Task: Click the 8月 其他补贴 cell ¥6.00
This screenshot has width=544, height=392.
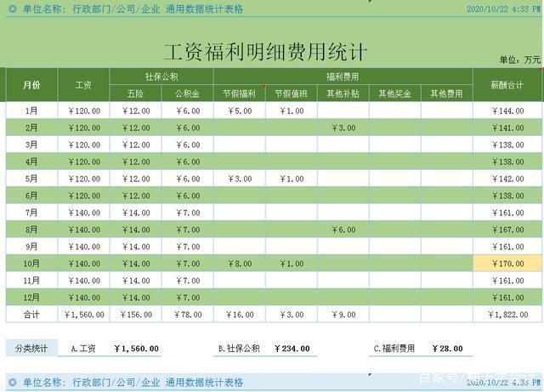Action: (x=343, y=230)
